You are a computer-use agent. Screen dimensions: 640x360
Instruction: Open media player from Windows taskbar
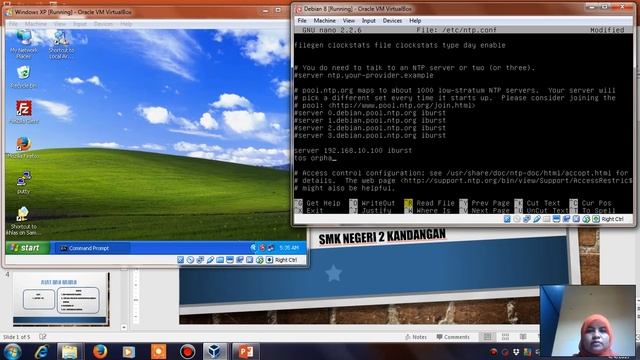(129, 351)
